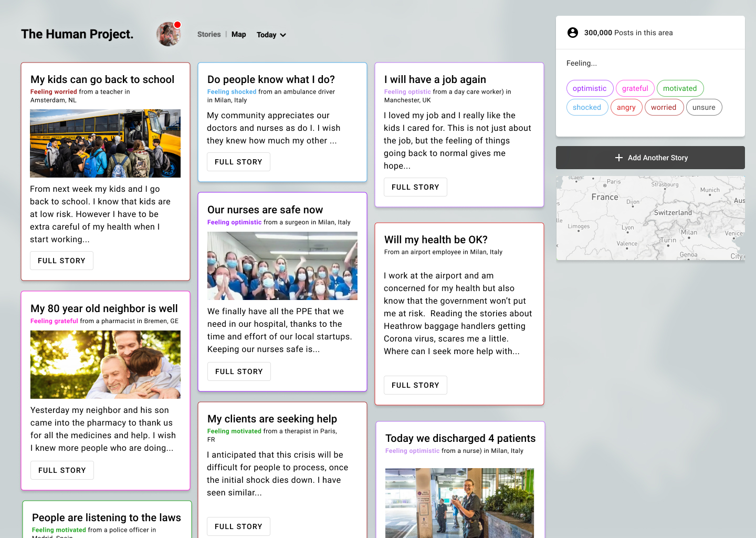This screenshot has width=756, height=538.
Task: Toggle the motivated feeling filter
Action: coord(680,88)
